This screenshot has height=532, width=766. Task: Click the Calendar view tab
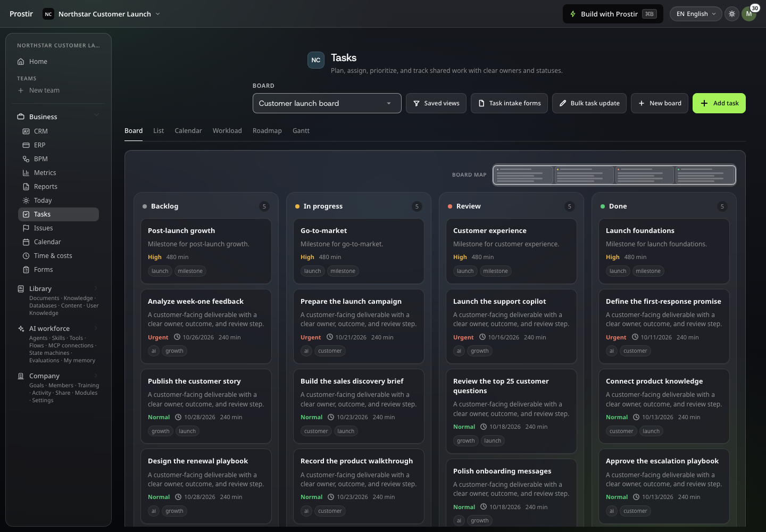pyautogui.click(x=188, y=131)
